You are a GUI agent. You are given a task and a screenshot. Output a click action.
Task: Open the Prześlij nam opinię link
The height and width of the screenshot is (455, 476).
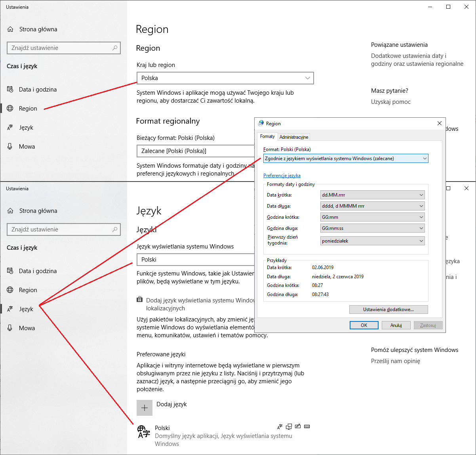click(396, 361)
